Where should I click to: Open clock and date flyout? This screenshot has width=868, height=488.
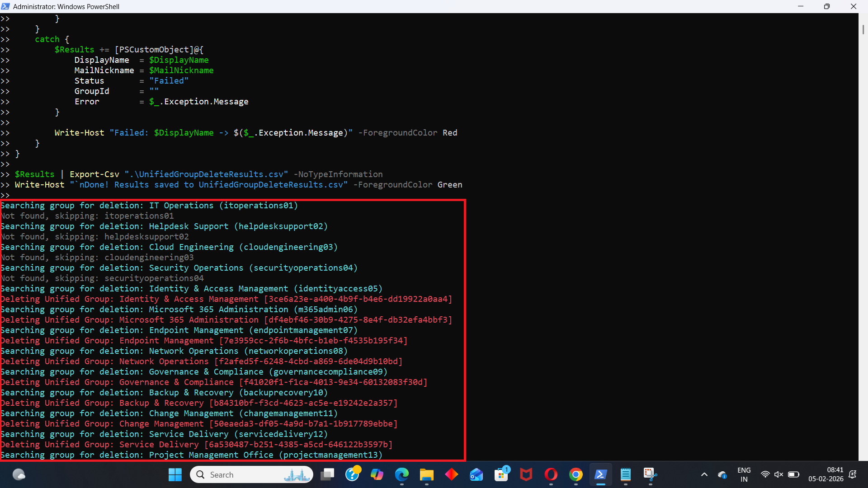click(826, 474)
